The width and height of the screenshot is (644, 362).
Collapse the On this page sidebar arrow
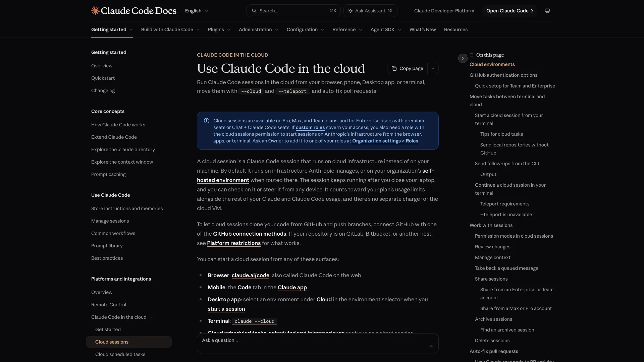click(463, 58)
